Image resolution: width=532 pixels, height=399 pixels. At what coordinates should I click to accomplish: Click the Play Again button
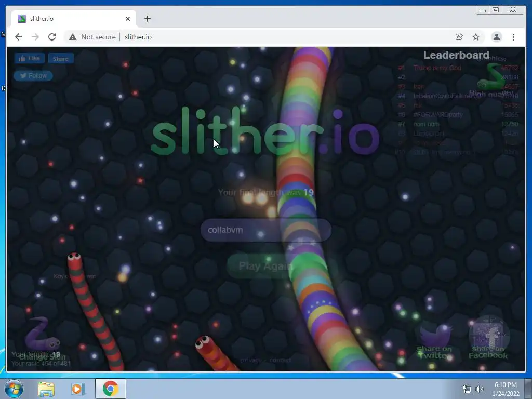(265, 266)
